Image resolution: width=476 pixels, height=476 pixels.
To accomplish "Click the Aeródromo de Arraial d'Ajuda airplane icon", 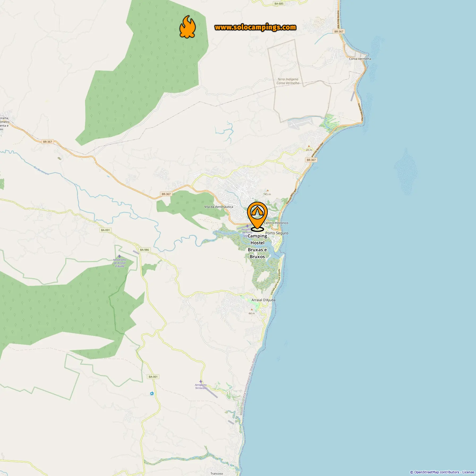I will 119,256.
